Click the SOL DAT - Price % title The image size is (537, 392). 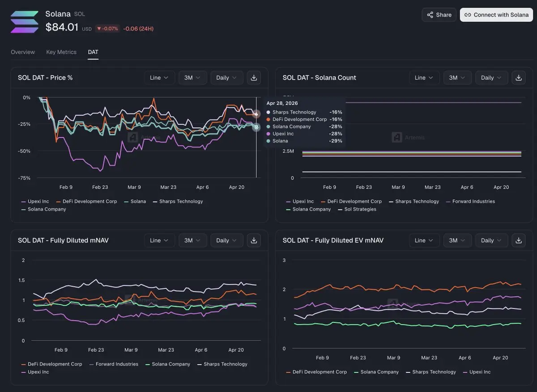[45, 78]
